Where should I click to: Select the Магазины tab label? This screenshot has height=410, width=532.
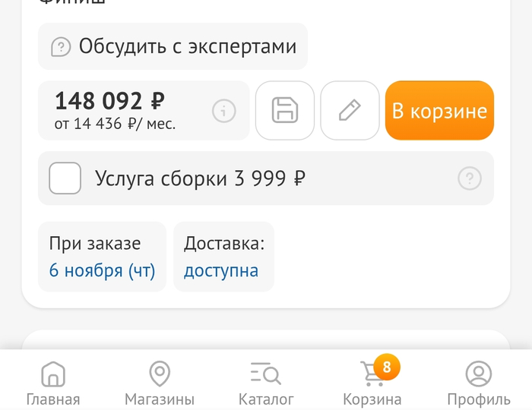click(160, 399)
